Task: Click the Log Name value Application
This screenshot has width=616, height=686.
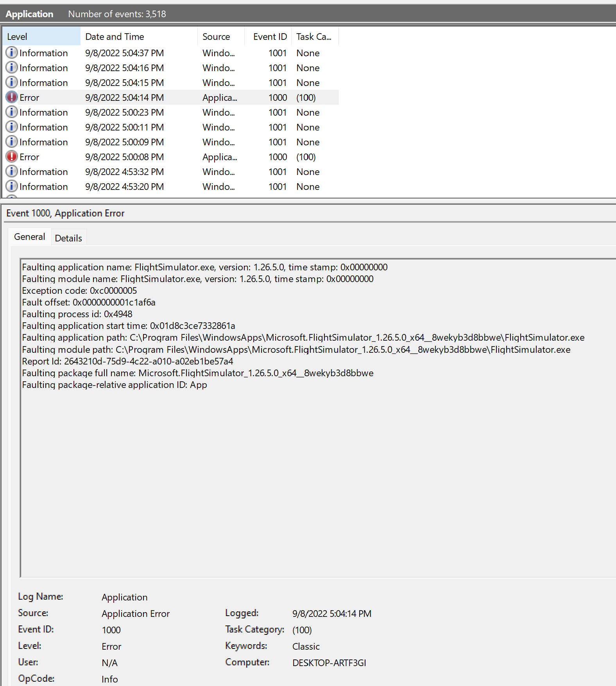Action: (125, 597)
